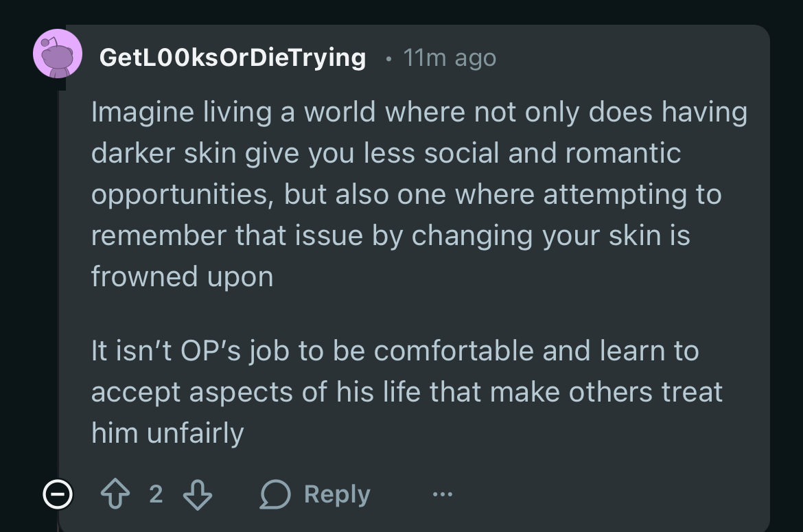Downvote the GetL00ksOrDieTrying comment
Viewport: 803px width, 532px height.
(x=197, y=494)
